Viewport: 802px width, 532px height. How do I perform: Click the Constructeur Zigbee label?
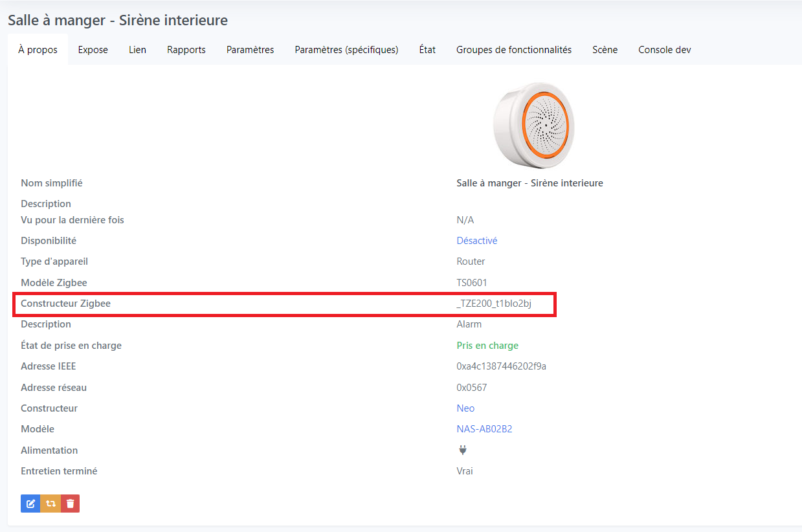[x=65, y=304]
